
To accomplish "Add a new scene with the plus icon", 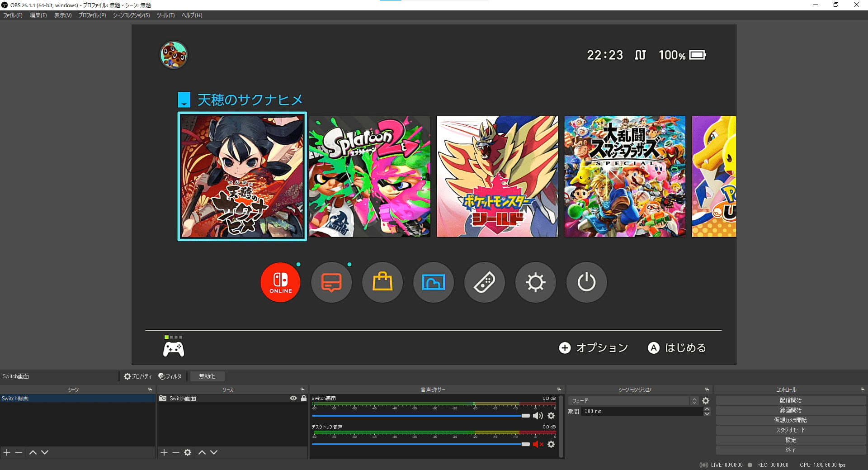I will tap(6, 452).
